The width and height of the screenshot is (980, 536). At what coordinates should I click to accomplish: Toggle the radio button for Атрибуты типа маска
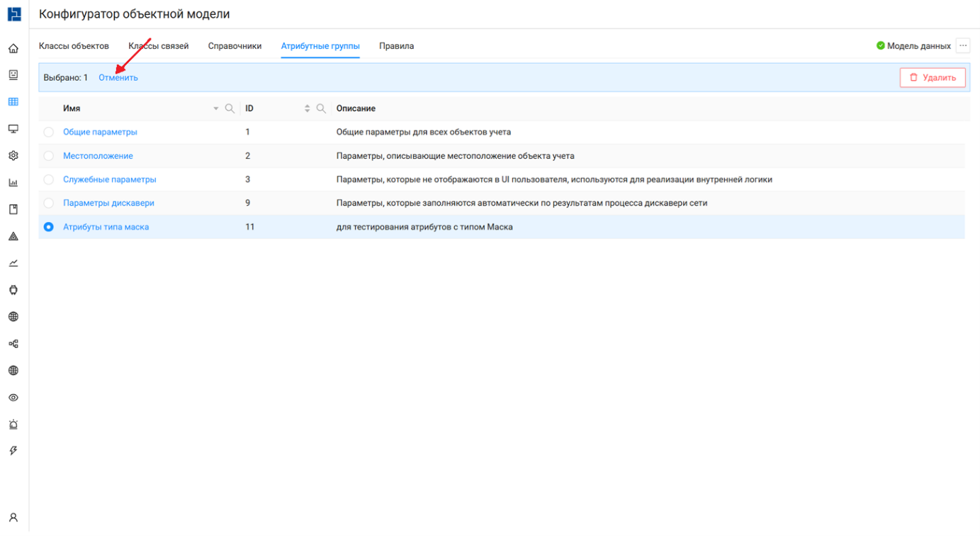(48, 228)
